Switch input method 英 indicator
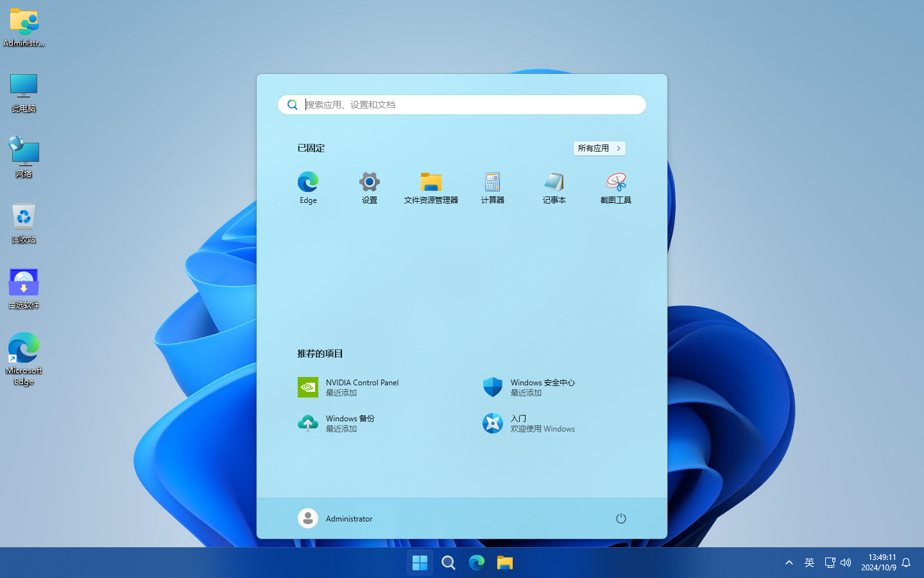924x578 pixels. [809, 563]
